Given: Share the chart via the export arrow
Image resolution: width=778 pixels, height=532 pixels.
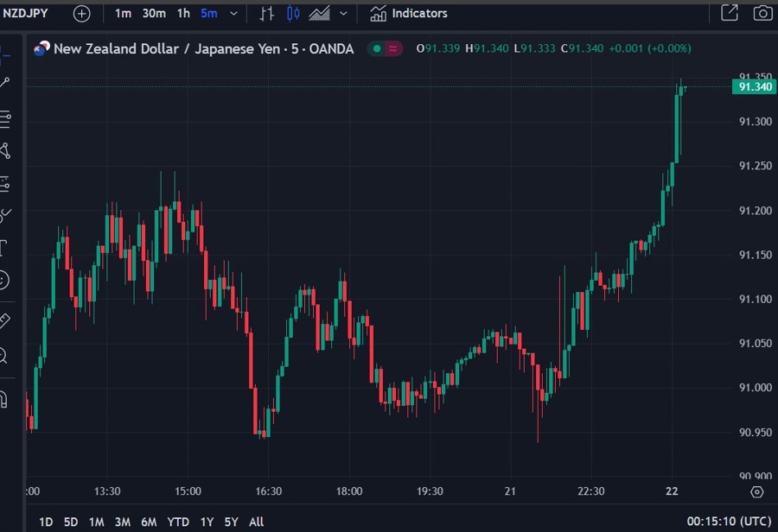Looking at the screenshot, I should pyautogui.click(x=729, y=12).
